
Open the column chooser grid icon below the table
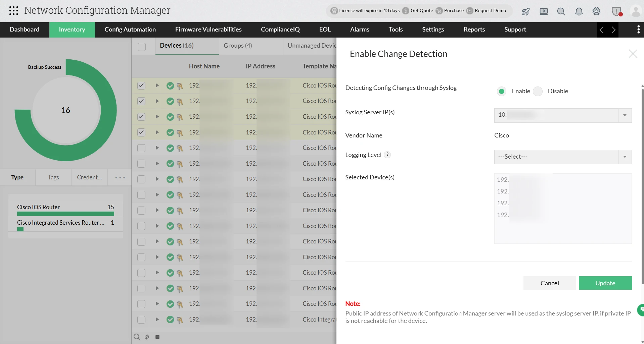pos(157,337)
